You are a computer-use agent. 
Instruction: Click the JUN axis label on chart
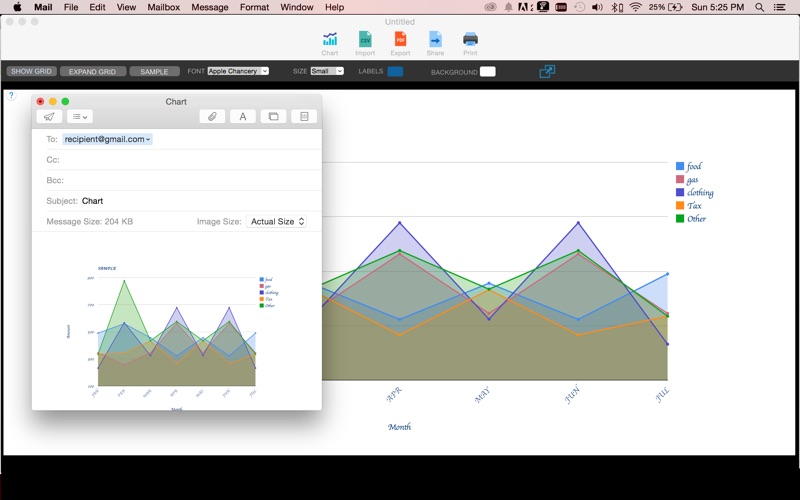(572, 394)
